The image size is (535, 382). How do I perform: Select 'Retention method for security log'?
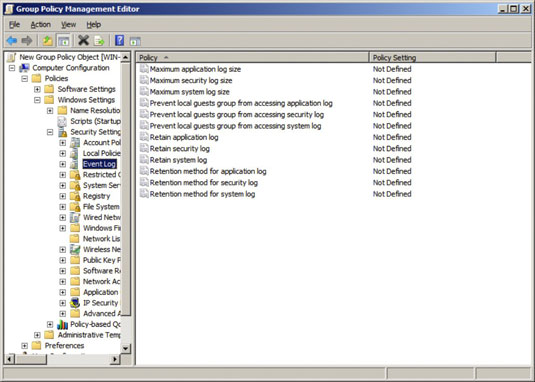(x=204, y=183)
